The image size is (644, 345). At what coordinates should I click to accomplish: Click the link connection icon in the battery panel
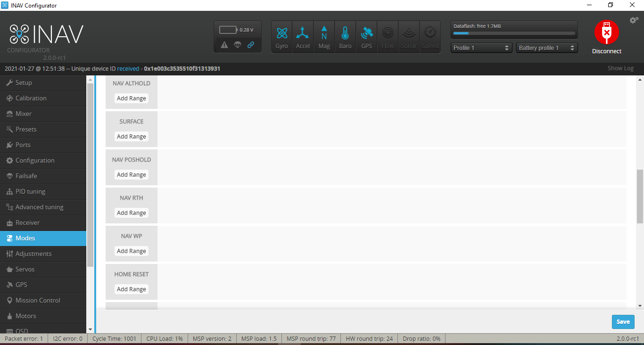point(250,45)
